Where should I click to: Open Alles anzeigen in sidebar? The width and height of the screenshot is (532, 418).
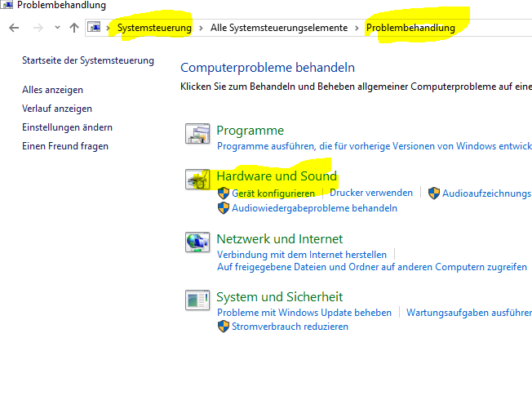pos(52,90)
